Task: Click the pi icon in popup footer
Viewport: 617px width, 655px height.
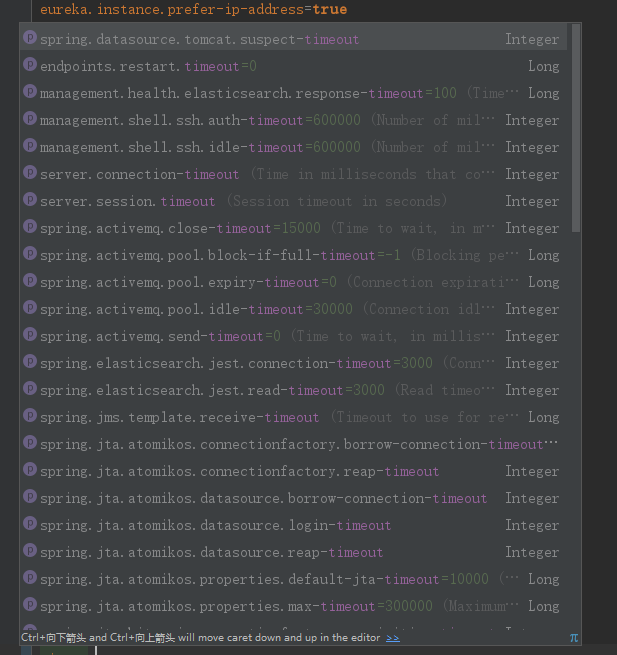Action: tap(574, 636)
